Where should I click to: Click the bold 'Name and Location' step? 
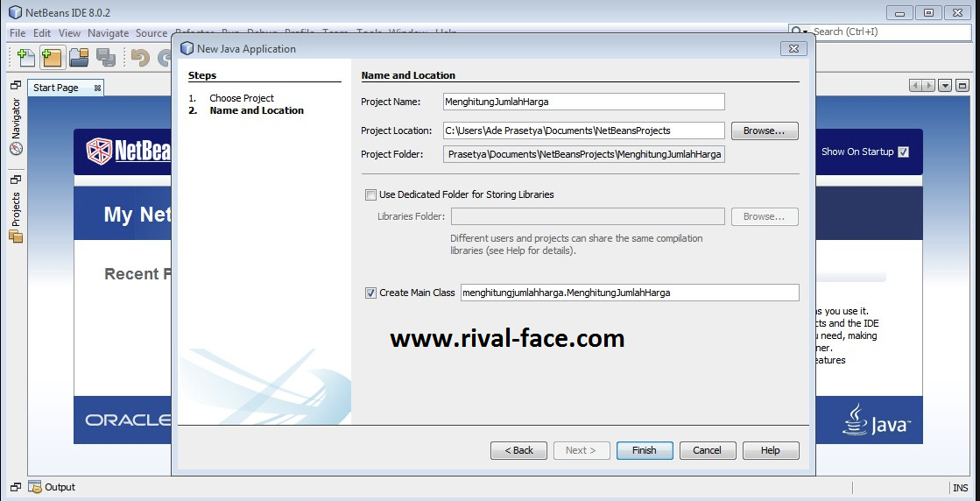(257, 110)
